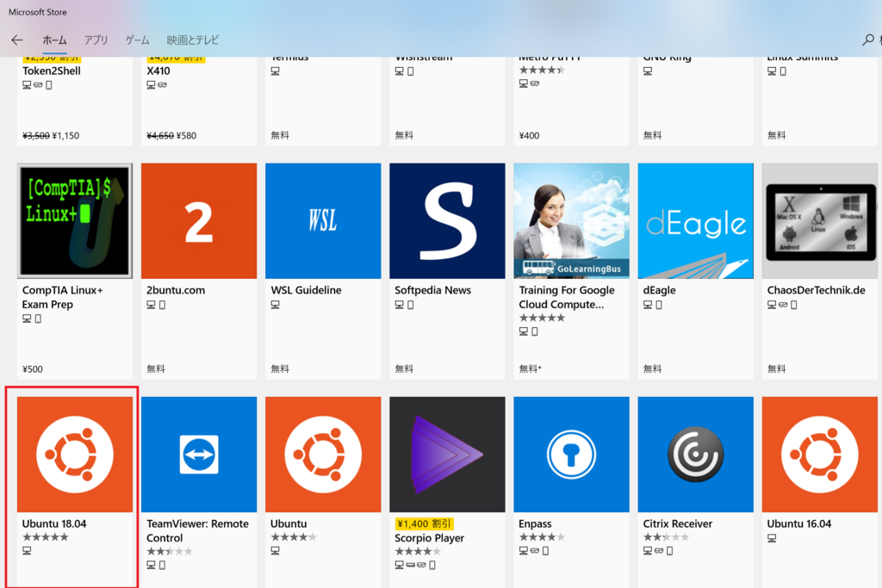This screenshot has width=882, height=588.
Task: Open the Enpass keyhole icon
Action: [572, 455]
